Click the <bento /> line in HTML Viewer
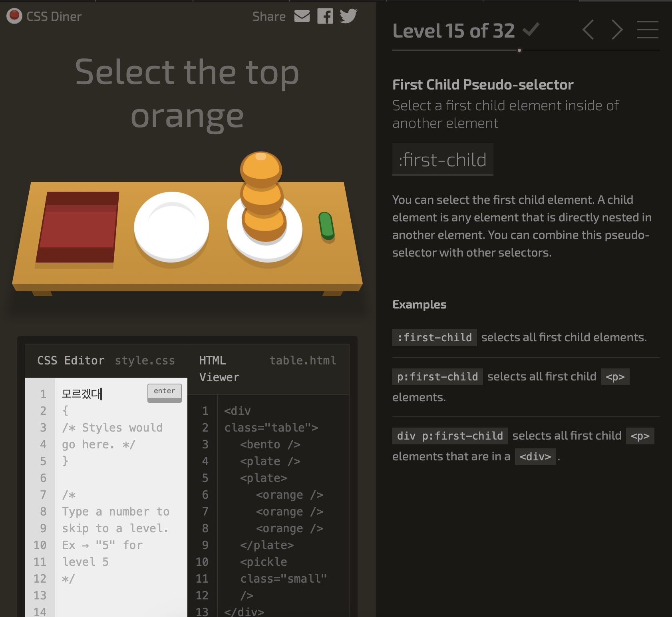Viewport: 672px width, 617px height. tap(270, 444)
